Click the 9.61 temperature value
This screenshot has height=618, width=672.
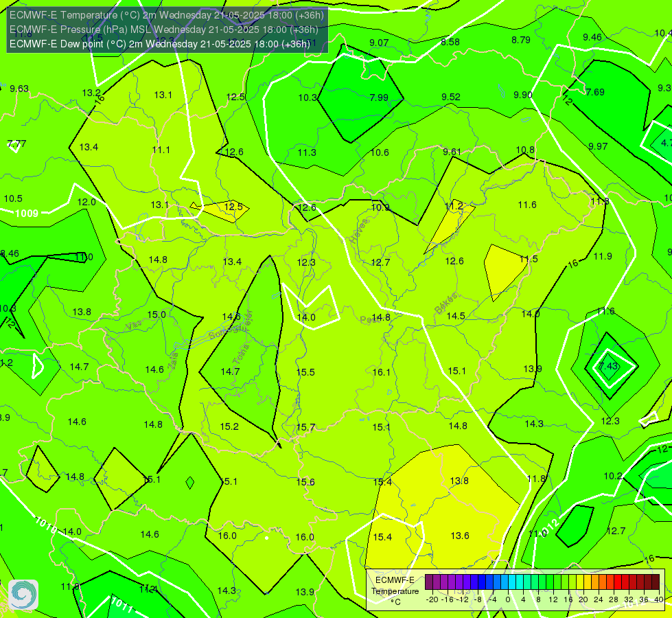tap(452, 152)
